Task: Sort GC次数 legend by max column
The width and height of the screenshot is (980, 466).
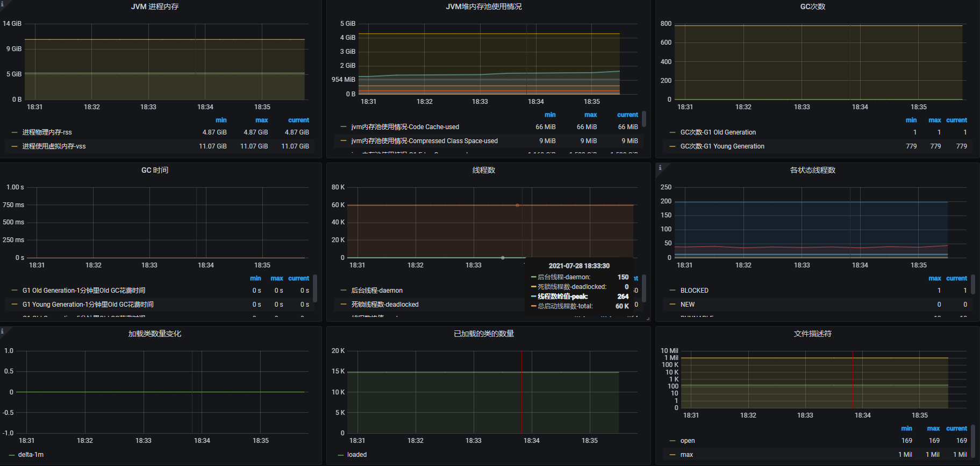Action: point(935,120)
